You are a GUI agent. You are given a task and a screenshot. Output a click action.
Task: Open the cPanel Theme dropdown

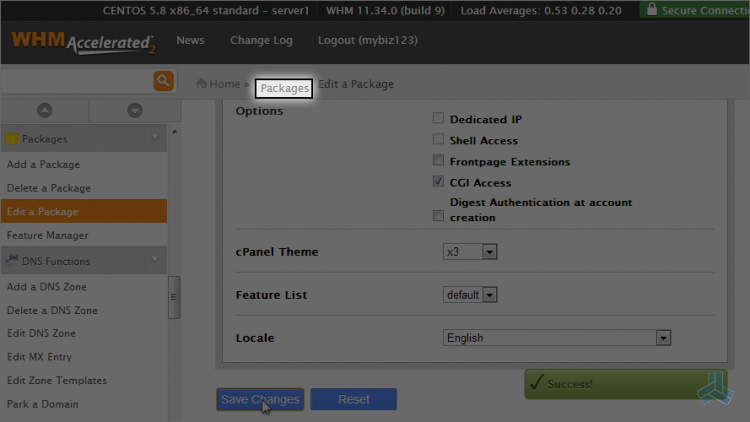click(470, 252)
